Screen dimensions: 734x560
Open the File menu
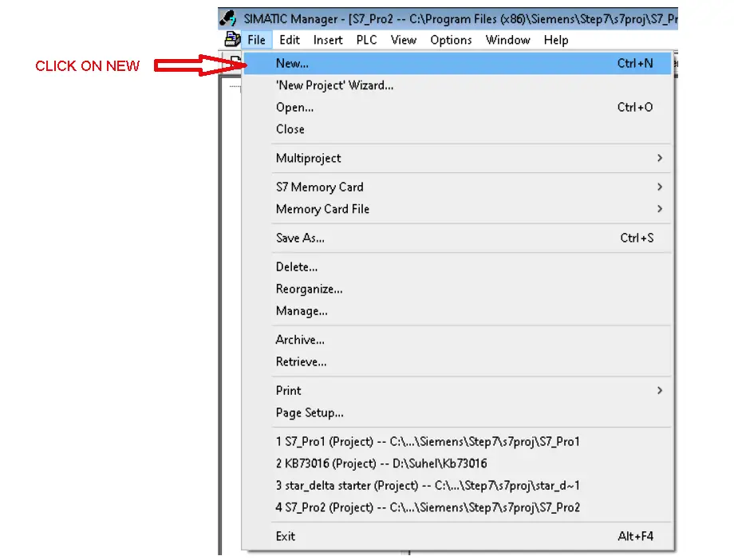coord(257,40)
